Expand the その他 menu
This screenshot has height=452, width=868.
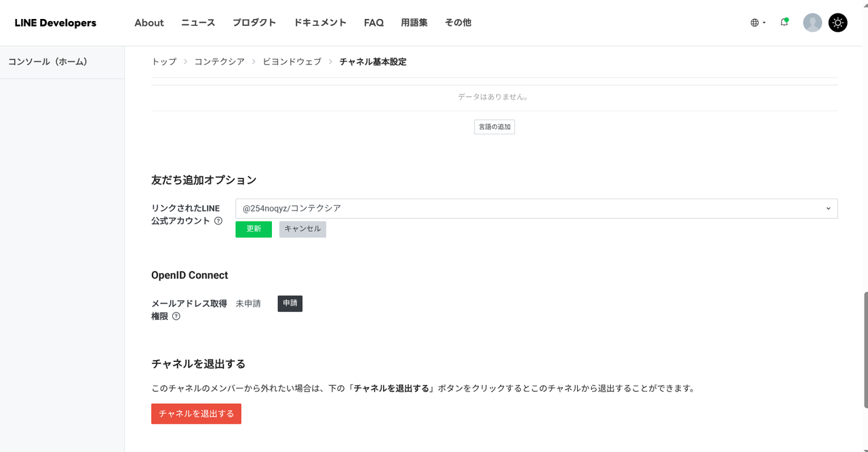[x=458, y=23]
